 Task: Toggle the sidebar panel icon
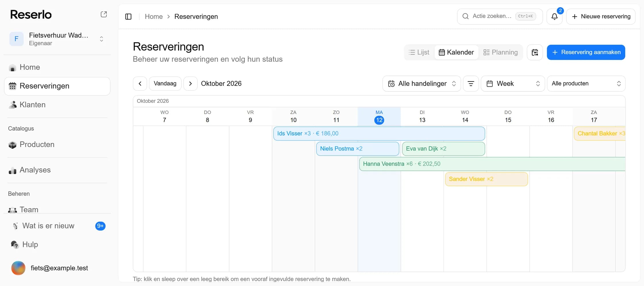pos(129,17)
